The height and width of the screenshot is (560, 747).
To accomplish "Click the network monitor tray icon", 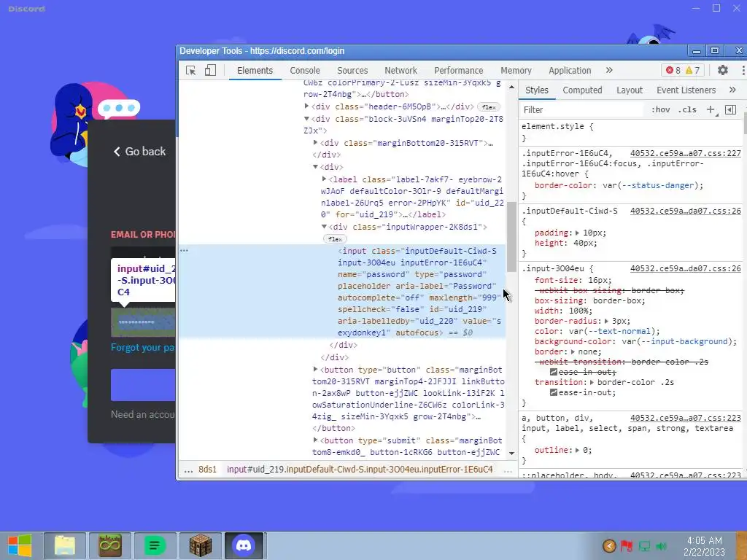I will [x=644, y=546].
